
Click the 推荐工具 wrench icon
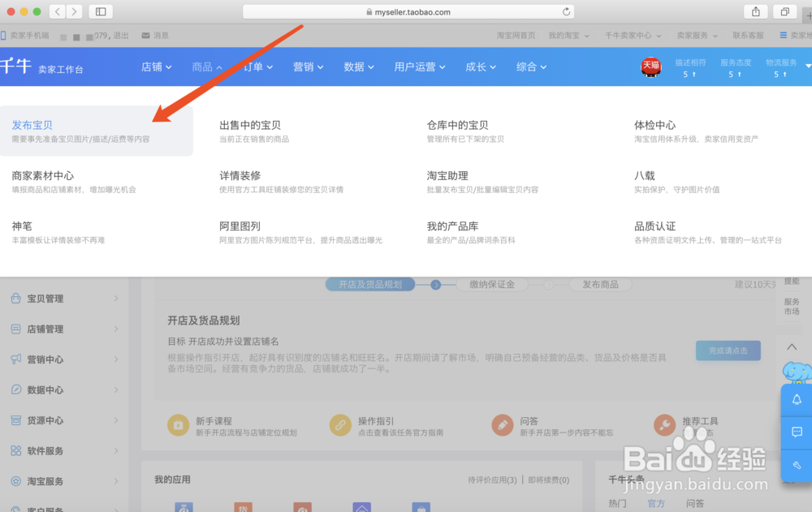pyautogui.click(x=664, y=425)
